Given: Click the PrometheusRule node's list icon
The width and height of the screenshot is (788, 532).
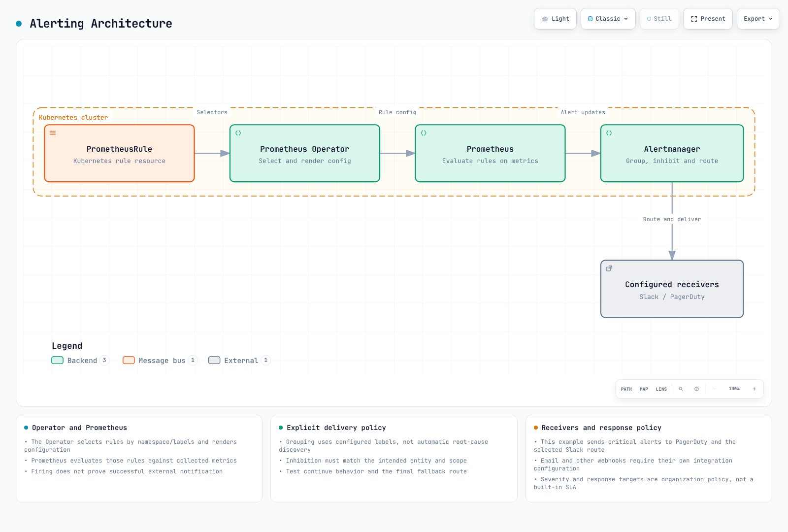Looking at the screenshot, I should point(53,133).
